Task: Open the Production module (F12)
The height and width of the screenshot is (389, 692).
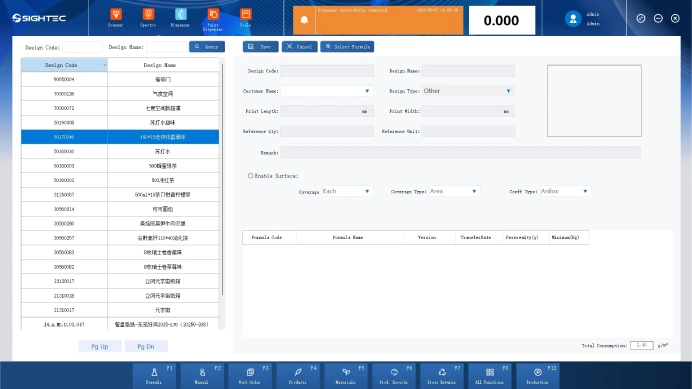Action: [x=538, y=375]
